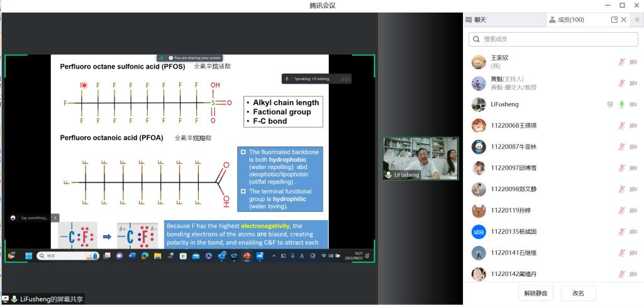
Task: Click the muted mic icon for 11220119孙婷
Action: click(621, 210)
